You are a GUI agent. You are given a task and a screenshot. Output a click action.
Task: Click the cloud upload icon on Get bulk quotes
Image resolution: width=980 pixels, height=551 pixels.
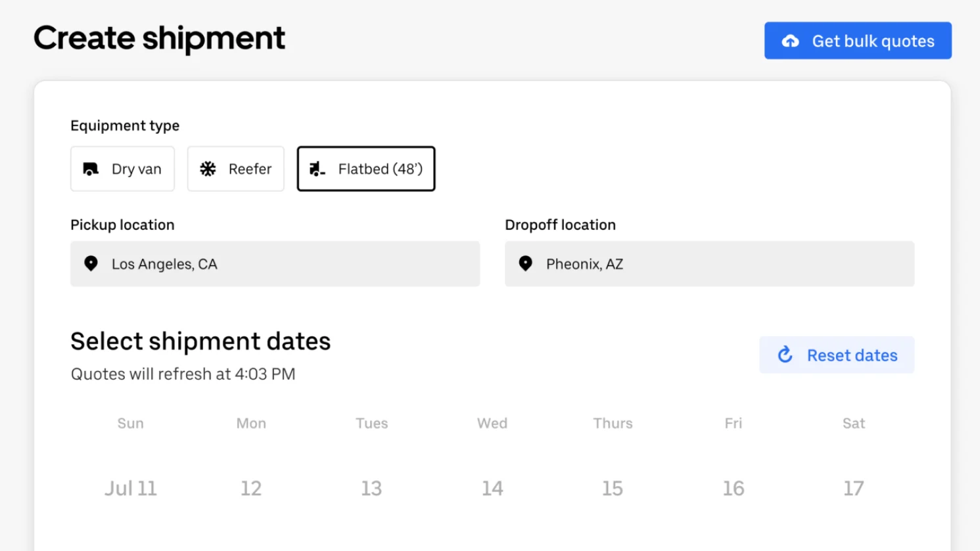[789, 41]
